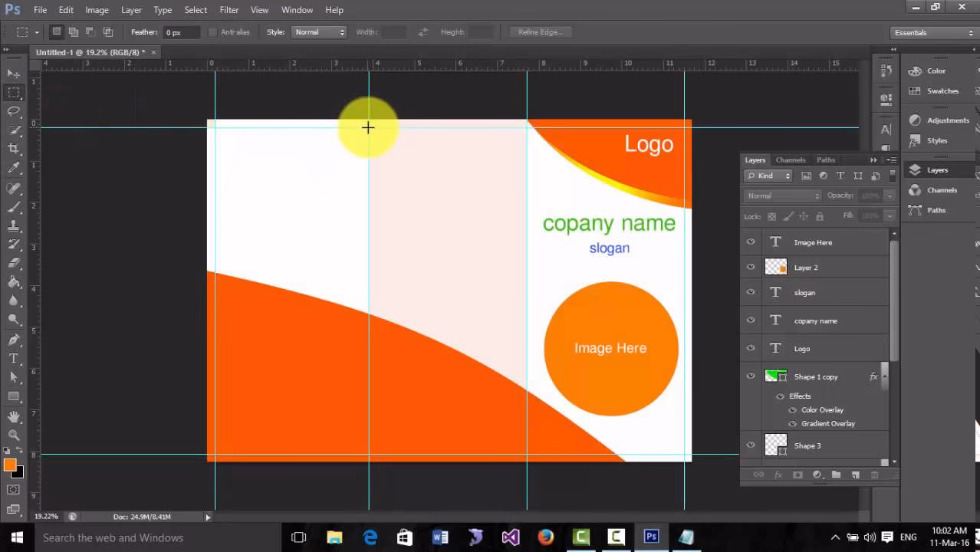Select the Brush tool
The image size is (980, 552).
pyautogui.click(x=13, y=208)
